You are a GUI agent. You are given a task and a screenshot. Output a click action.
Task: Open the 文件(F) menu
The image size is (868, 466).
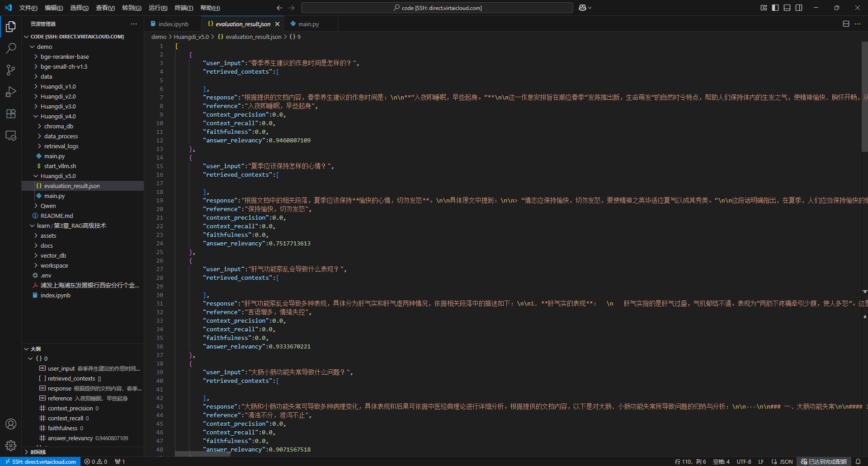tap(28, 8)
